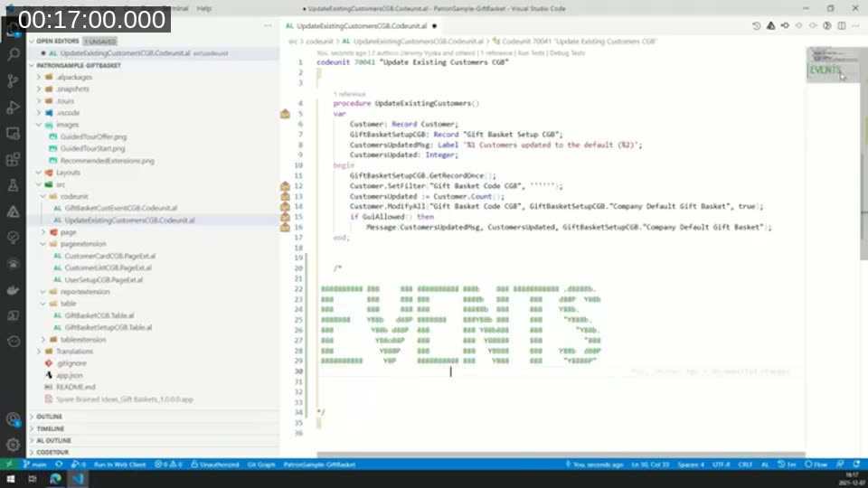The width and height of the screenshot is (868, 488).
Task: Click the Run Tests code lens
Action: (x=531, y=53)
